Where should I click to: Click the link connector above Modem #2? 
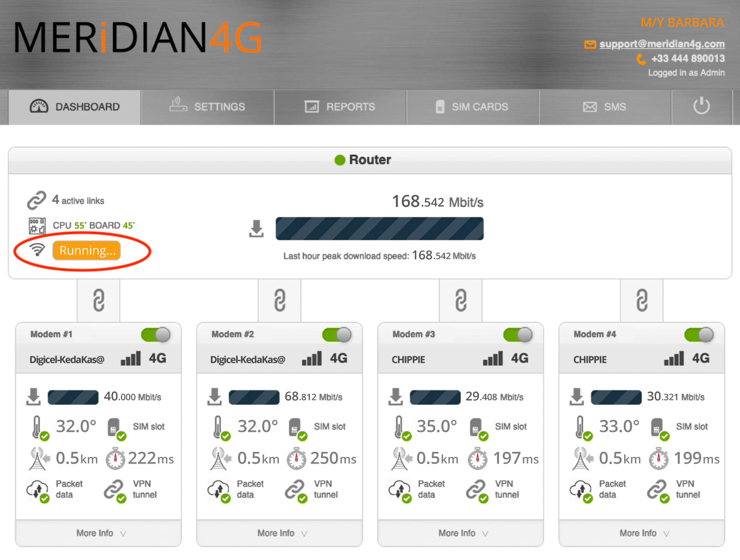[280, 301]
